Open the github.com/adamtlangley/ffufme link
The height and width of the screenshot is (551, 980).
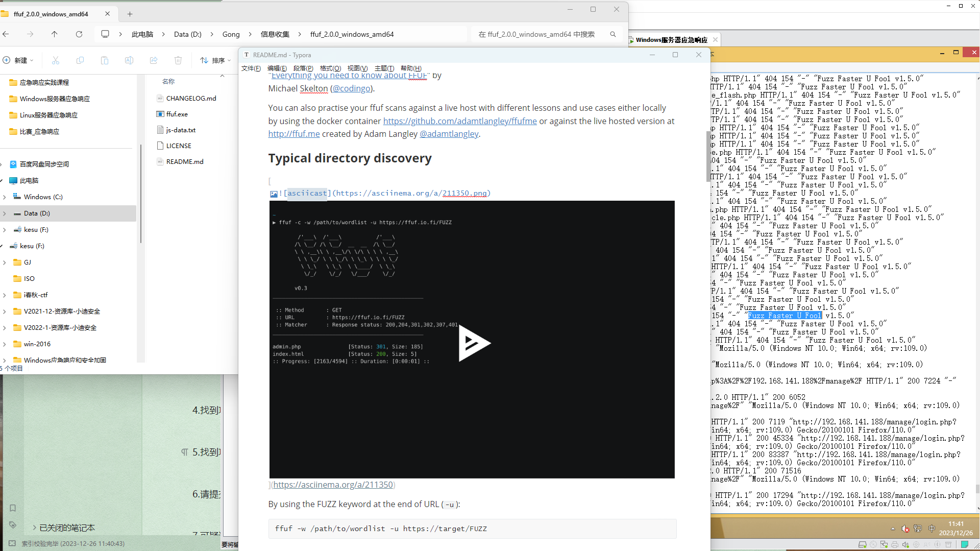[460, 121]
